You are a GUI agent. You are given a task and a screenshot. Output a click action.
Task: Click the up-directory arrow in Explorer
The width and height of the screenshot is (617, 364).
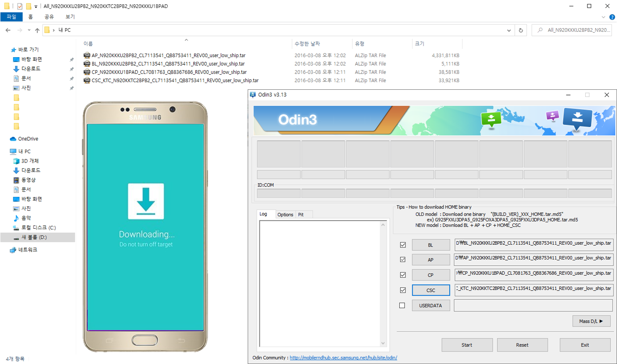[37, 30]
